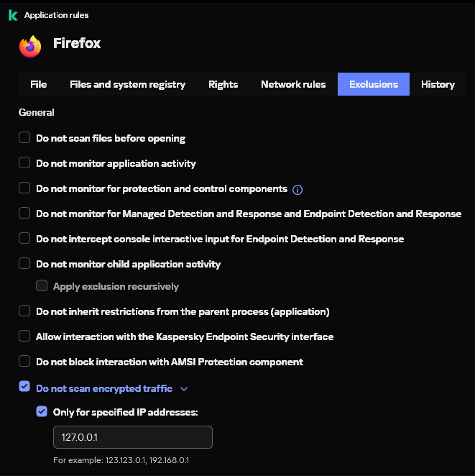Disable Do not scan encrypted traffic checkbox

pos(24,388)
